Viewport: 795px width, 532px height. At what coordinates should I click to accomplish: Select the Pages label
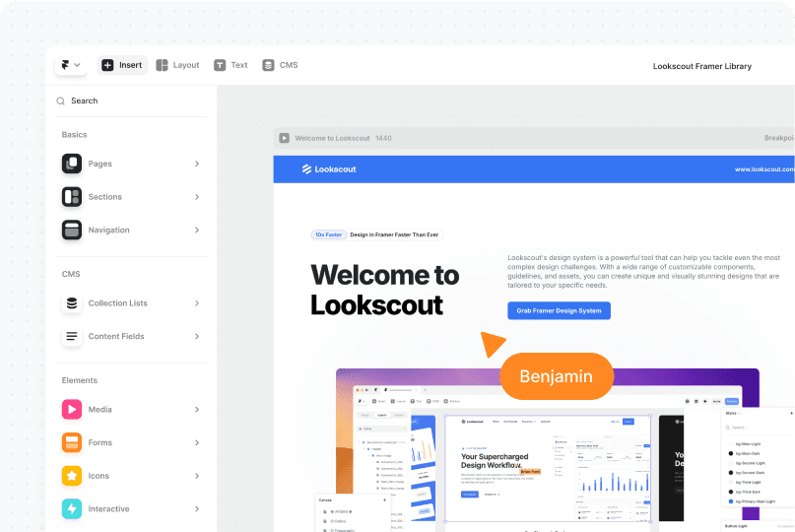[x=99, y=164]
